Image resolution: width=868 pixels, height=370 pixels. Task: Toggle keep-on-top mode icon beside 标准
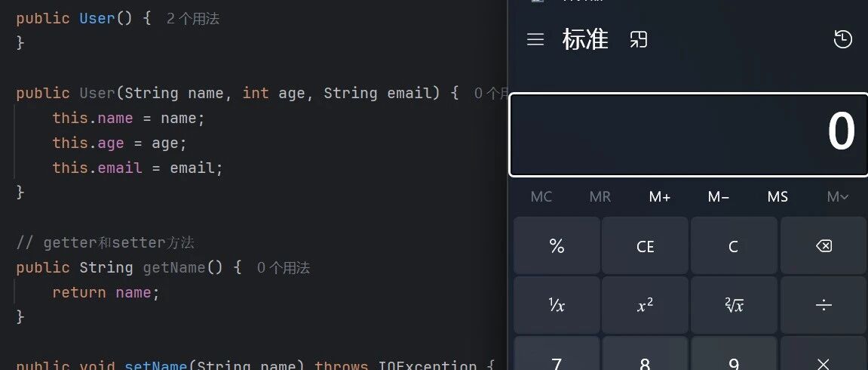(638, 39)
